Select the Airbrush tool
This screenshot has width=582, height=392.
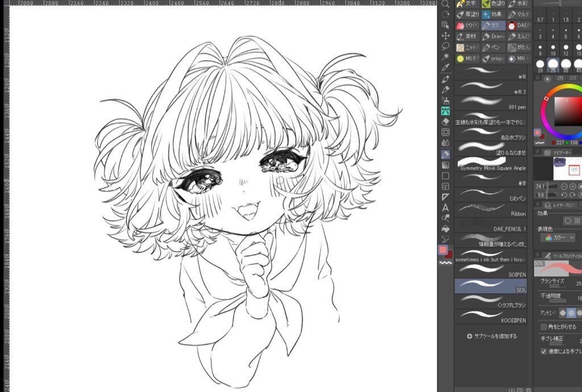[x=446, y=100]
